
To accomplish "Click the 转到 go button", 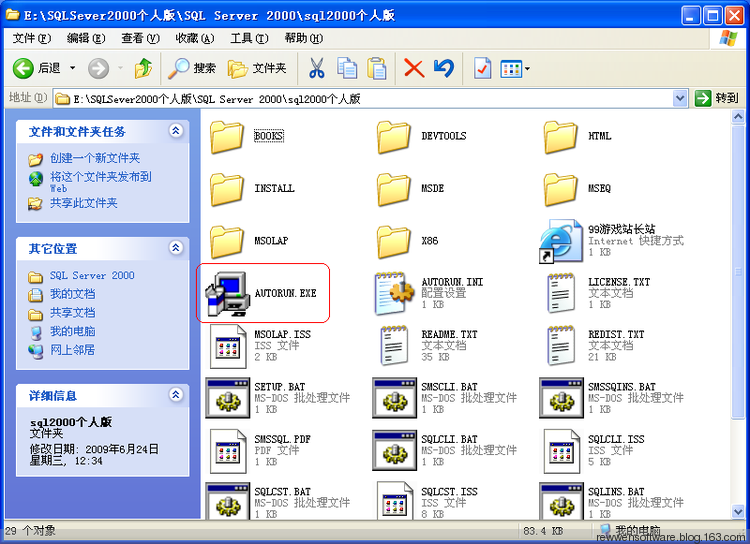I will click(717, 99).
